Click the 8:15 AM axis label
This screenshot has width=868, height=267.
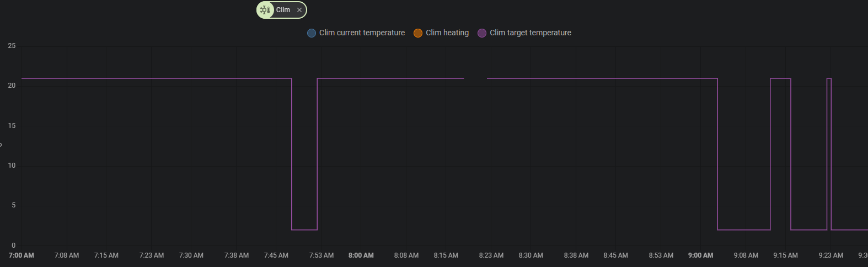446,255
